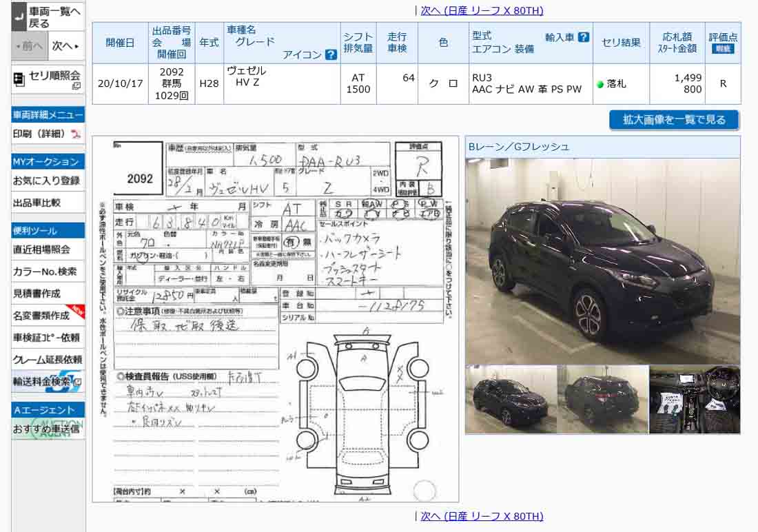Open interior dashboard thumbnail photo

pyautogui.click(x=695, y=400)
